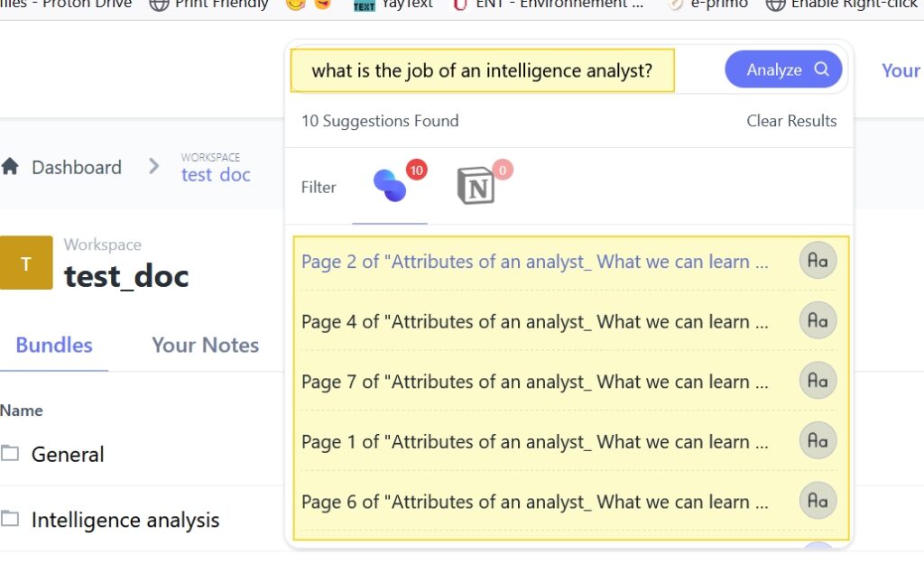Screen dimensions: 924x572
Task: Click the yellow T workspace avatar
Action: click(26, 263)
